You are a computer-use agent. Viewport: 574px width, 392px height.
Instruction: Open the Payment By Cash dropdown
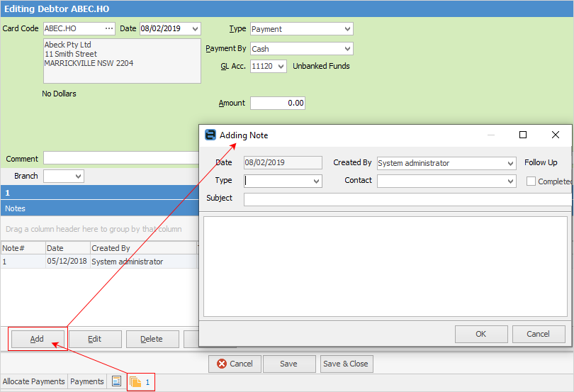(x=347, y=49)
